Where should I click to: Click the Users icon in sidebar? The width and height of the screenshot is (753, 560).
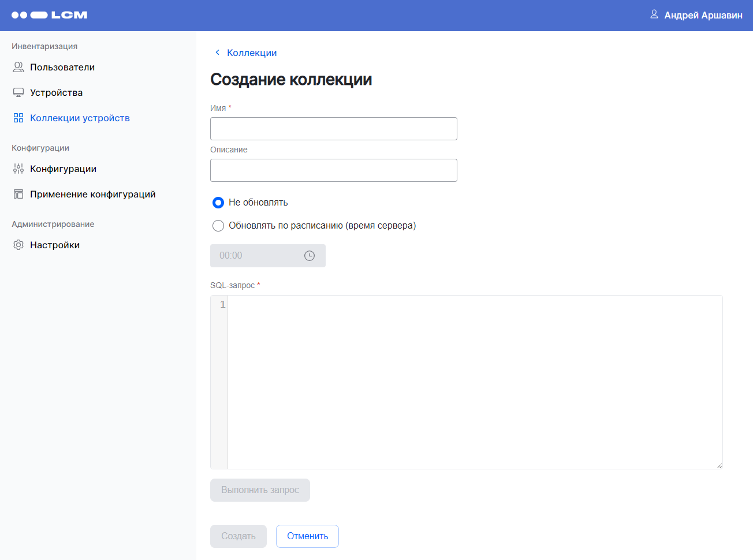(x=18, y=68)
